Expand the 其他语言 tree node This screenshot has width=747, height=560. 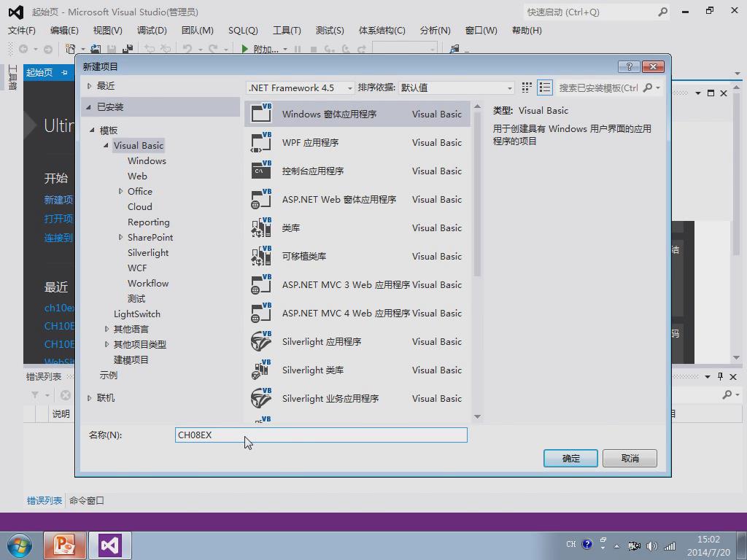107,329
